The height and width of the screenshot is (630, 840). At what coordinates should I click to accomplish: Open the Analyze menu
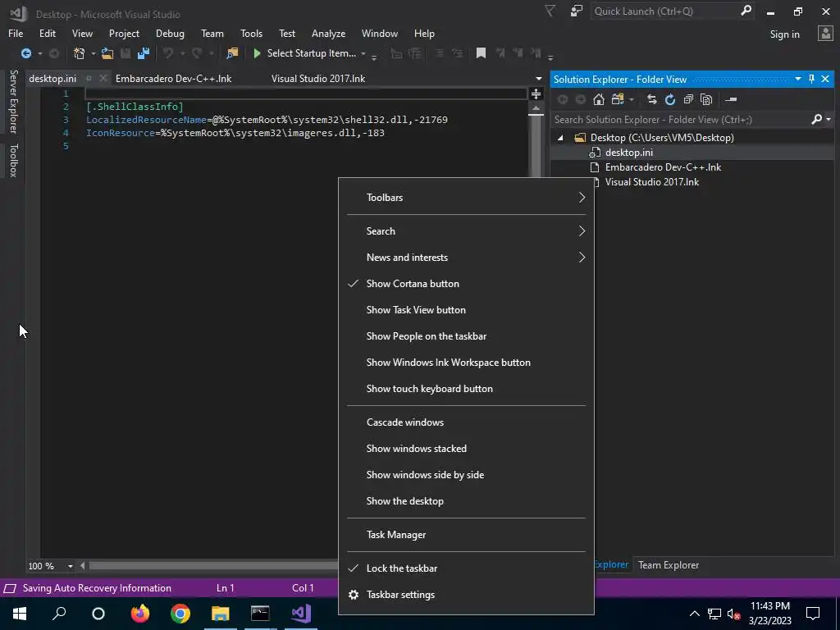click(x=328, y=33)
